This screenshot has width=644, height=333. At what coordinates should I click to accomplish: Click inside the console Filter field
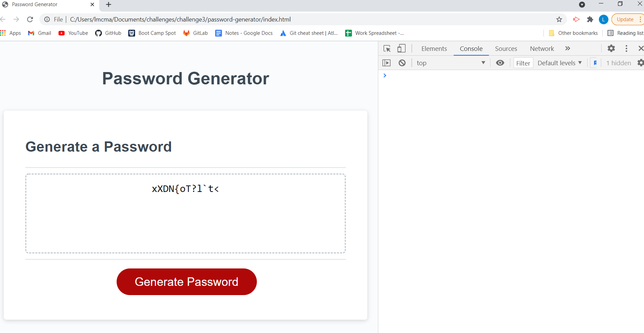tap(523, 63)
